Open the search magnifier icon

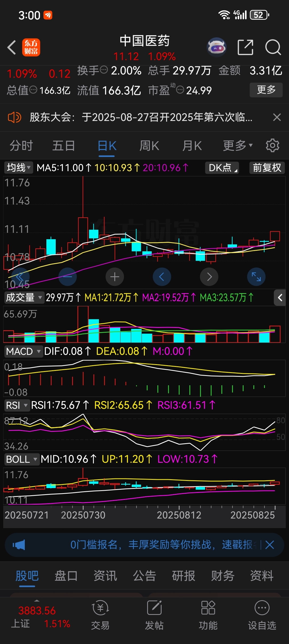(x=273, y=48)
